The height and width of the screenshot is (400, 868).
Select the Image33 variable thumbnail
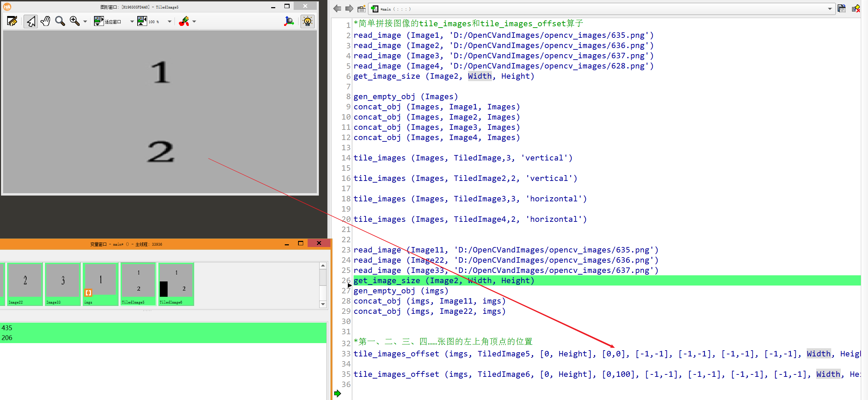pos(63,284)
